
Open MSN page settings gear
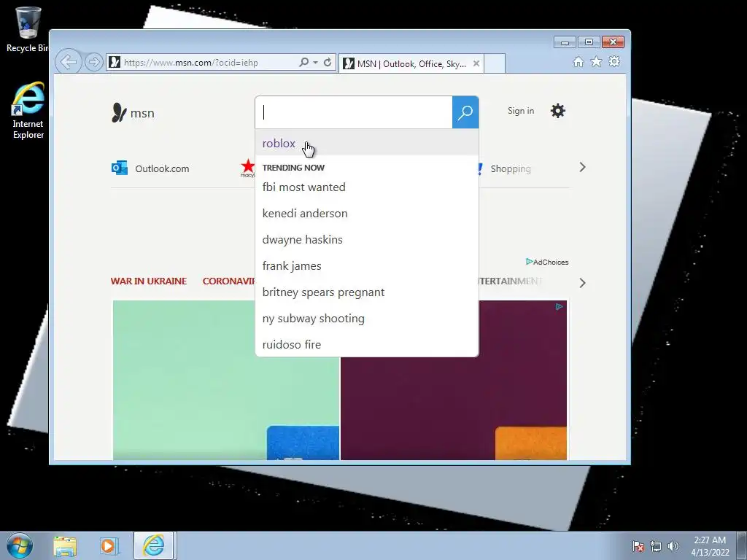[558, 111]
